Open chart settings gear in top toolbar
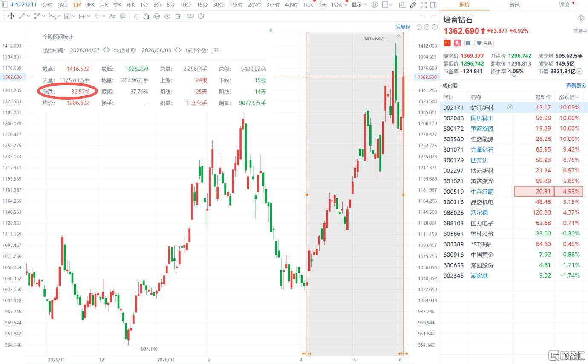 click(374, 5)
